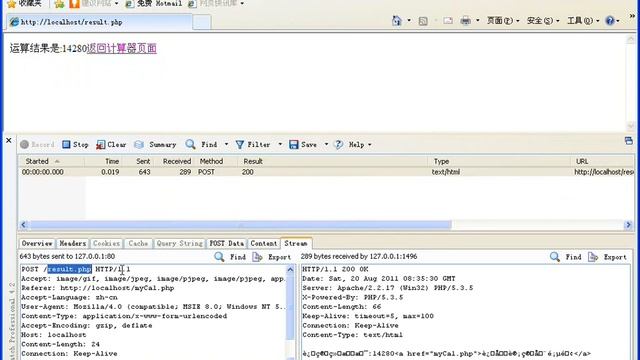The image size is (640, 360).
Task: Close the HttpWatch panel with X
Action: click(9, 140)
